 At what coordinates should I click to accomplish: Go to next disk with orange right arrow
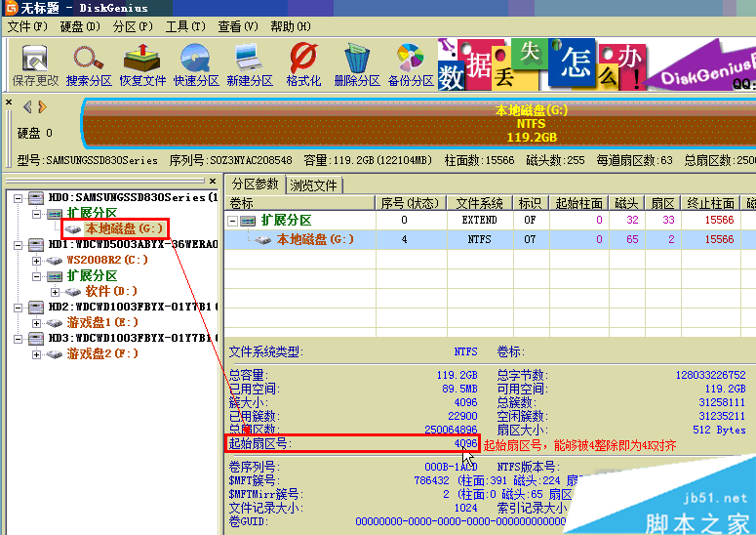[42, 106]
